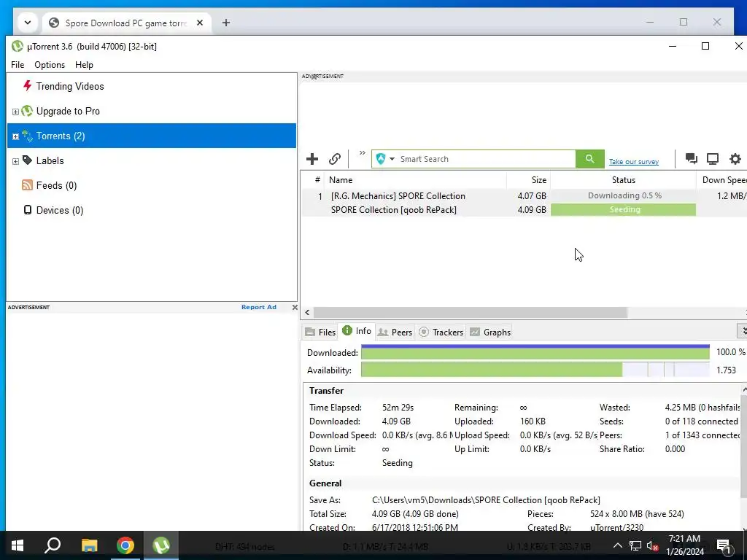The width and height of the screenshot is (747, 560).
Task: Show more toolbar buttons chevron
Action: click(362, 153)
